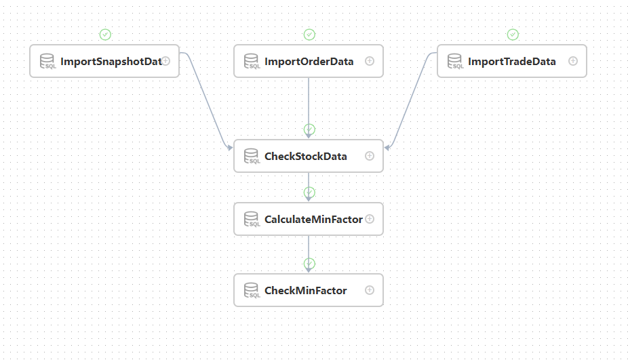Screen dimensions: 628x364
Task: Click the SQL icon on CalculateMinFactor node
Action: click(x=252, y=220)
